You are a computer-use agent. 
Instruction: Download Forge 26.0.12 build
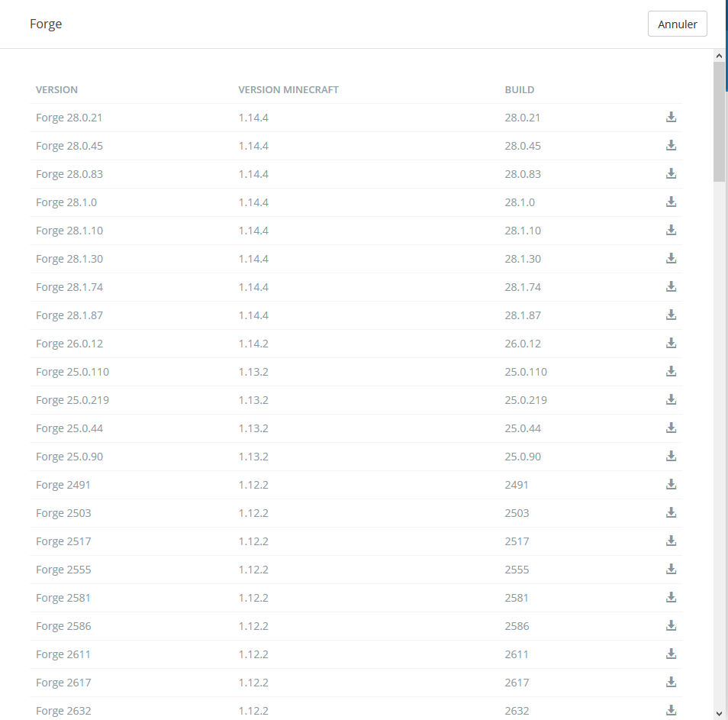(671, 344)
